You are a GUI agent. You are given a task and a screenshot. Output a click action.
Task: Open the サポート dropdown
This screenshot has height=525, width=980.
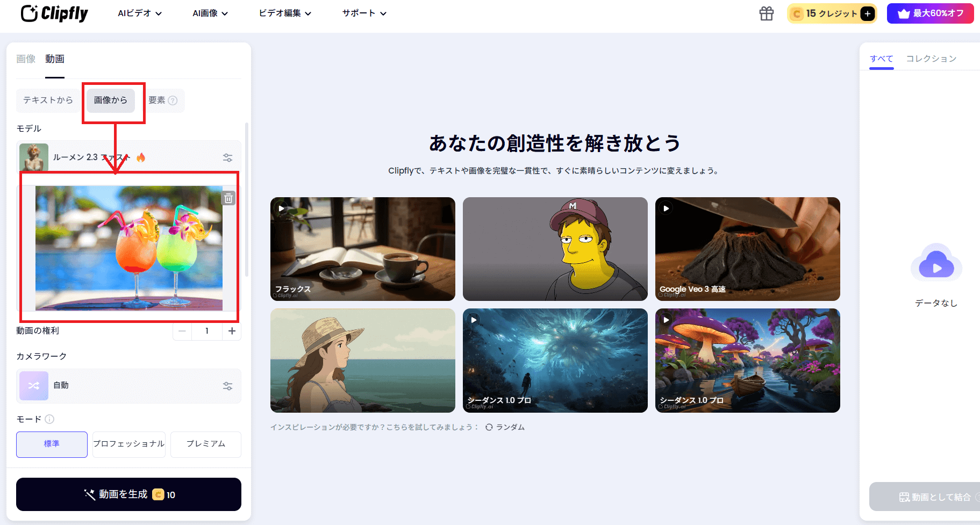[x=363, y=13]
